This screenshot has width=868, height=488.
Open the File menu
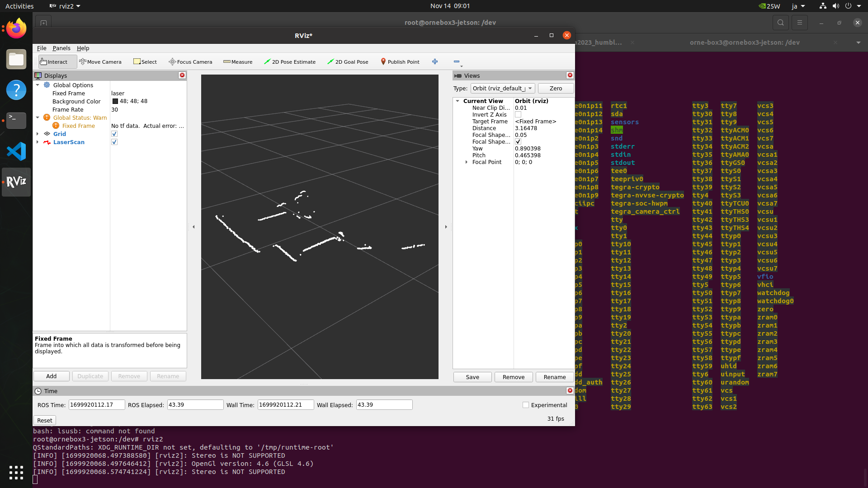pyautogui.click(x=42, y=48)
